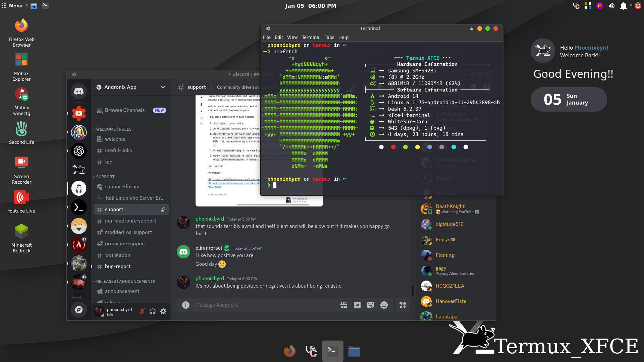Open the Apps launcher button beside message bar
Image resolution: width=644 pixels, height=362 pixels.
pyautogui.click(x=403, y=305)
